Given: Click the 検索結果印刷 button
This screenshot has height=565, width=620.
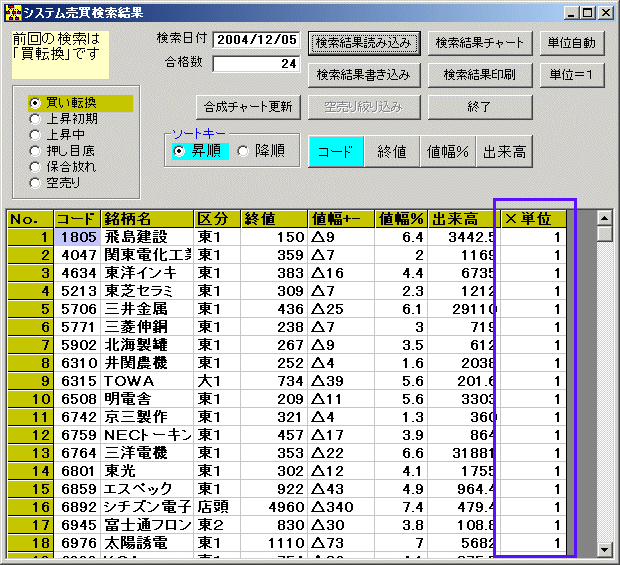Looking at the screenshot, I should pos(480,75).
